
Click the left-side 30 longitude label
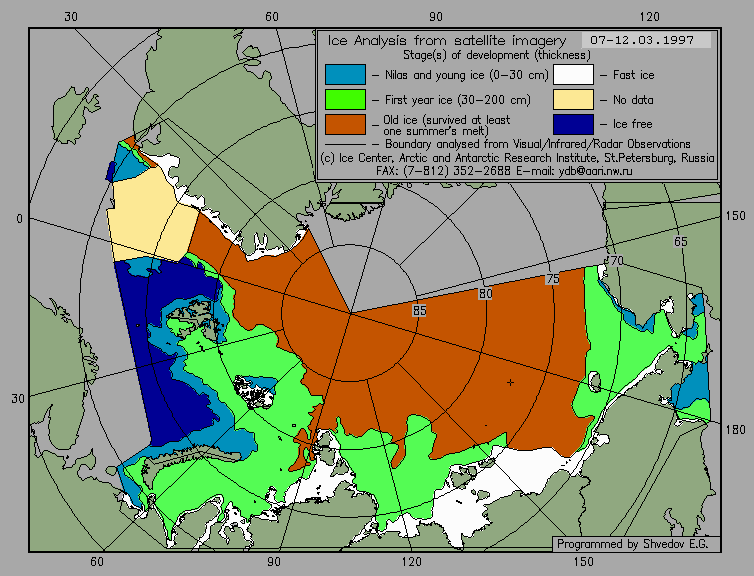click(x=18, y=399)
